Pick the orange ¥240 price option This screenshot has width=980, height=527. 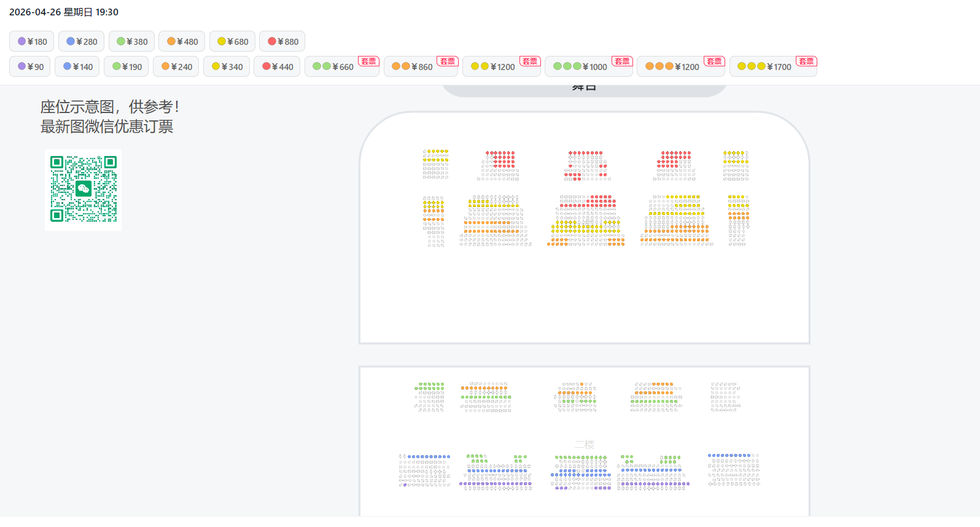[x=176, y=67]
